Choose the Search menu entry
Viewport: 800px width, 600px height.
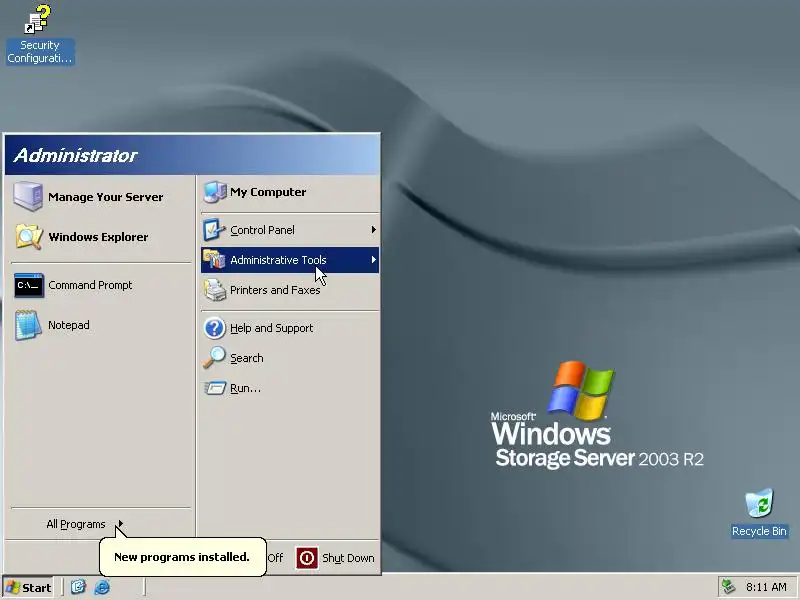click(290, 358)
